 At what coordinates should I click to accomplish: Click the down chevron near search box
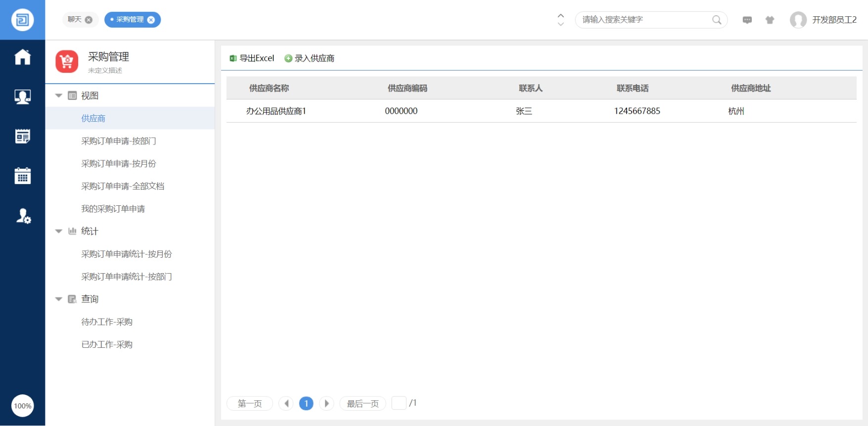(x=561, y=24)
